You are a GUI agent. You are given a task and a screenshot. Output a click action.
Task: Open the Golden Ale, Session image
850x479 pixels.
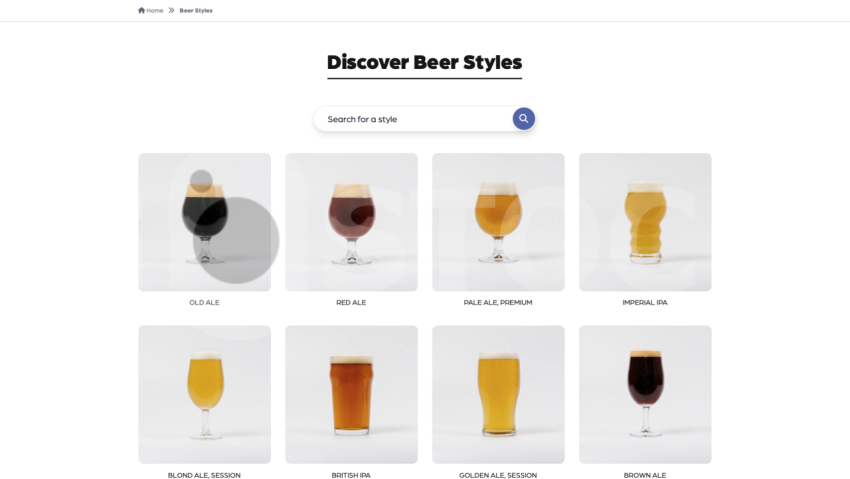(x=498, y=394)
